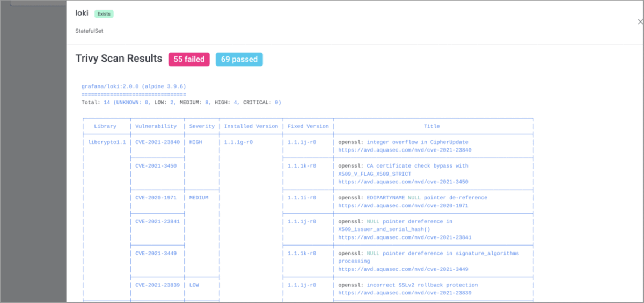Click the CVE-2020-1971 vulnerability cell
644x303 pixels.
[156, 197]
